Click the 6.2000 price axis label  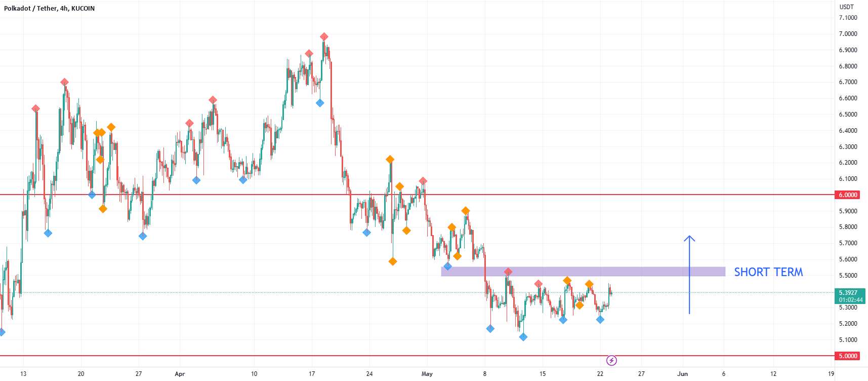[x=848, y=163]
